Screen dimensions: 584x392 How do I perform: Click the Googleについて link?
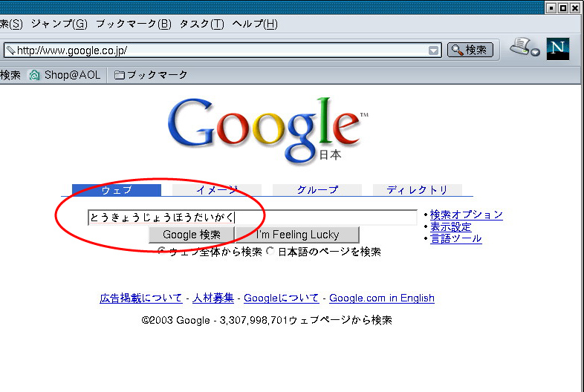click(x=281, y=298)
